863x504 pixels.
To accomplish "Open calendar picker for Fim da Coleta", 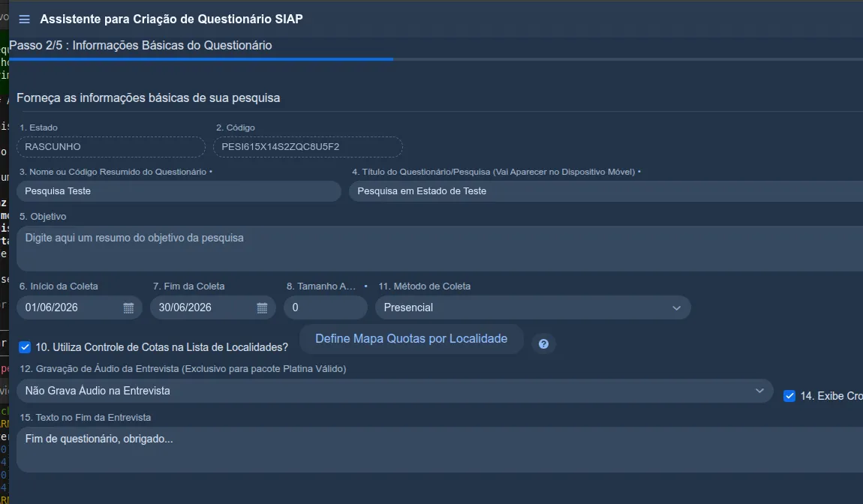I will pyautogui.click(x=262, y=307).
